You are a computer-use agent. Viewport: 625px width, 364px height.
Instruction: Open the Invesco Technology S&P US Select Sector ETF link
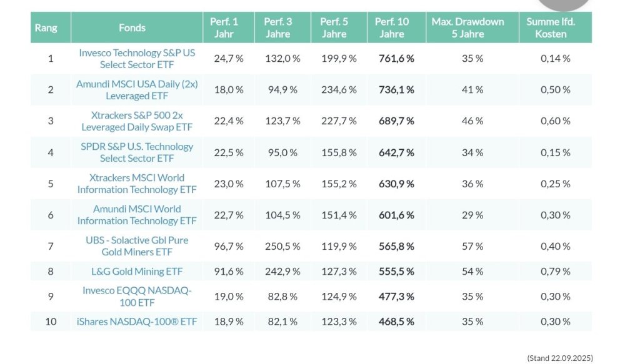[136, 59]
